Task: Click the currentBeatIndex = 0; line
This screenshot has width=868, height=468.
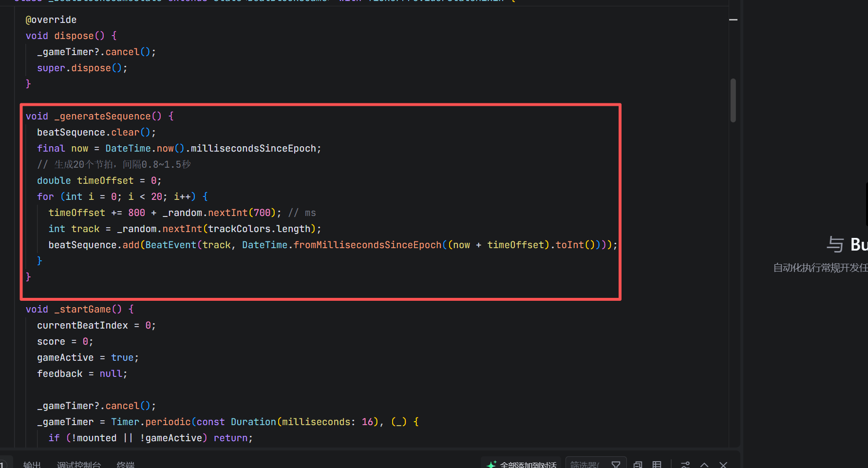Action: click(x=96, y=325)
